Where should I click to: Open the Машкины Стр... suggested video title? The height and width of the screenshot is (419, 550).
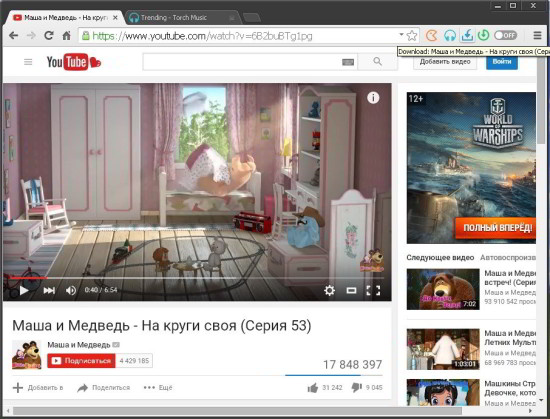pyautogui.click(x=510, y=388)
